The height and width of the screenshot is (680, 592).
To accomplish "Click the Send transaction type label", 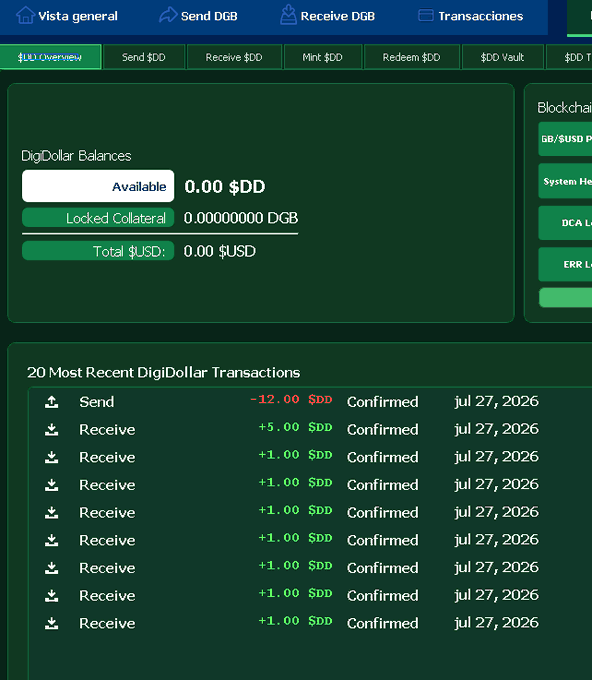I will (x=97, y=402).
